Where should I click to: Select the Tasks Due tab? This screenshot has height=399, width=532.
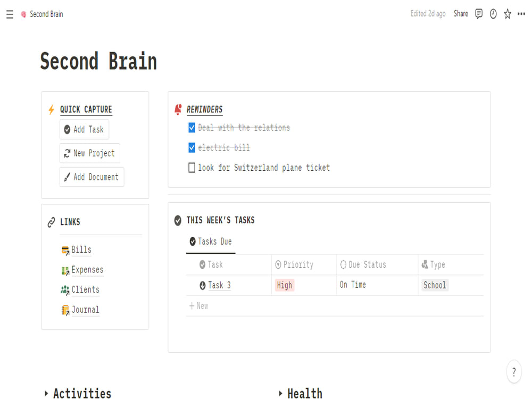coord(210,241)
